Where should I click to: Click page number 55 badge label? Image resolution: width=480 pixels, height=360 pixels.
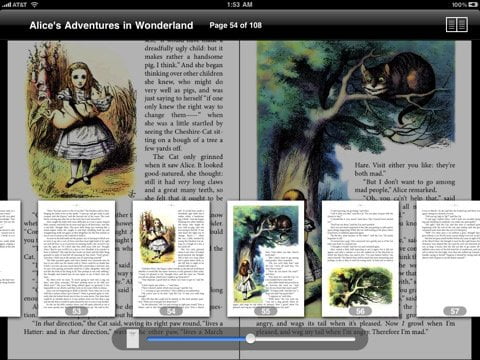pos(266,311)
